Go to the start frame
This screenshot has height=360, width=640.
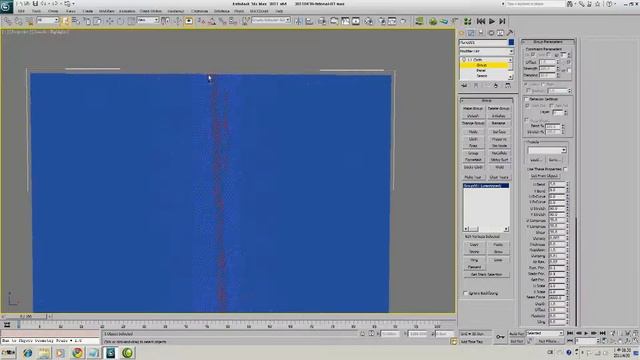(x=571, y=333)
